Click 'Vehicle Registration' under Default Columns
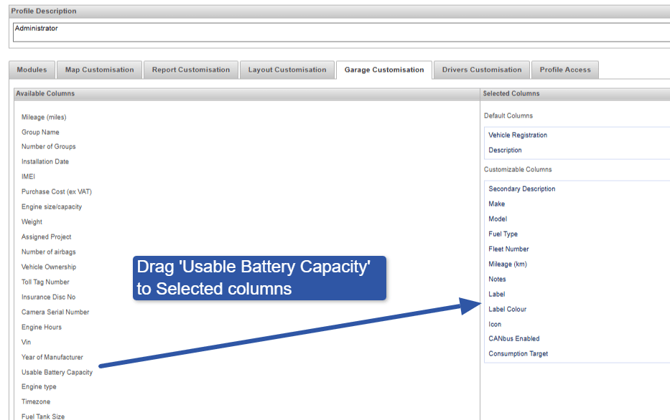 pyautogui.click(x=518, y=135)
